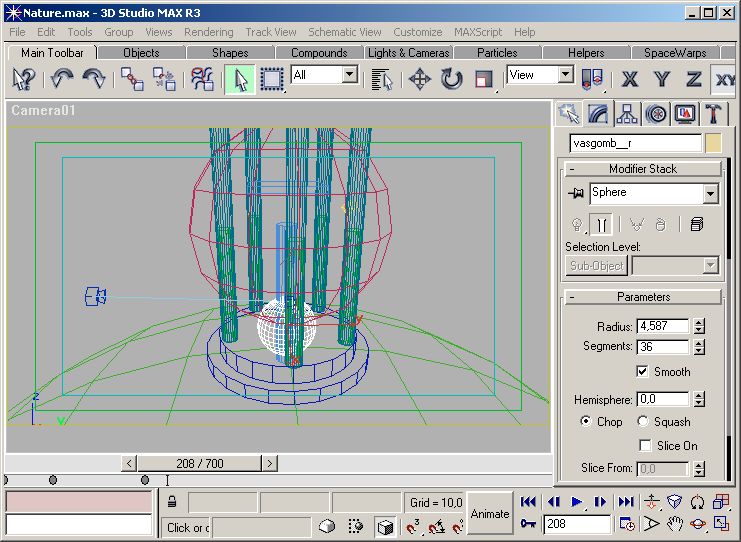Collapse the Parameters rollout
Screen dimensions: 741x542
tap(643, 297)
